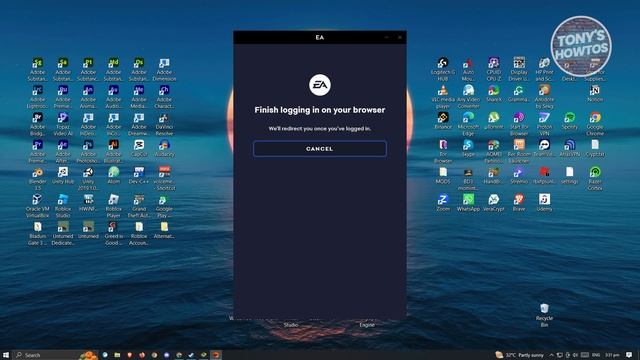640x360 pixels.
Task: Select the Oracle VM VirtualBox desktop icon
Action: (38, 206)
